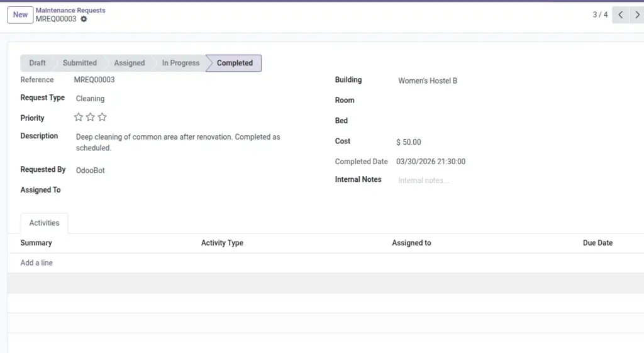
Task: Set status to Assigned stage
Action: 130,63
